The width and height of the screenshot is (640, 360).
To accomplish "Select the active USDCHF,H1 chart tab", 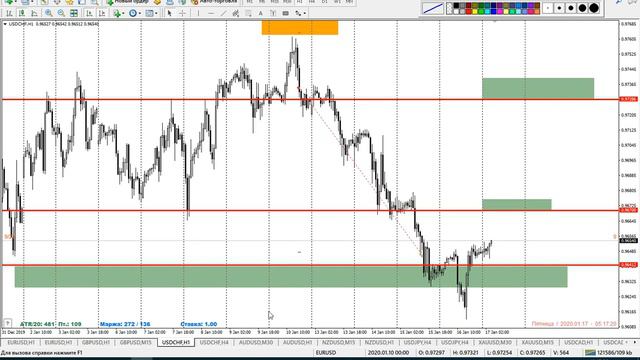I will (176, 342).
